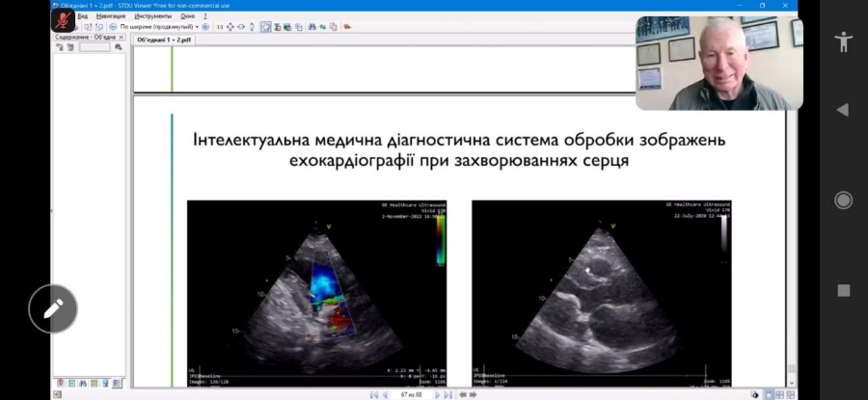Open the Окно menu
868x400 pixels.
pos(186,16)
